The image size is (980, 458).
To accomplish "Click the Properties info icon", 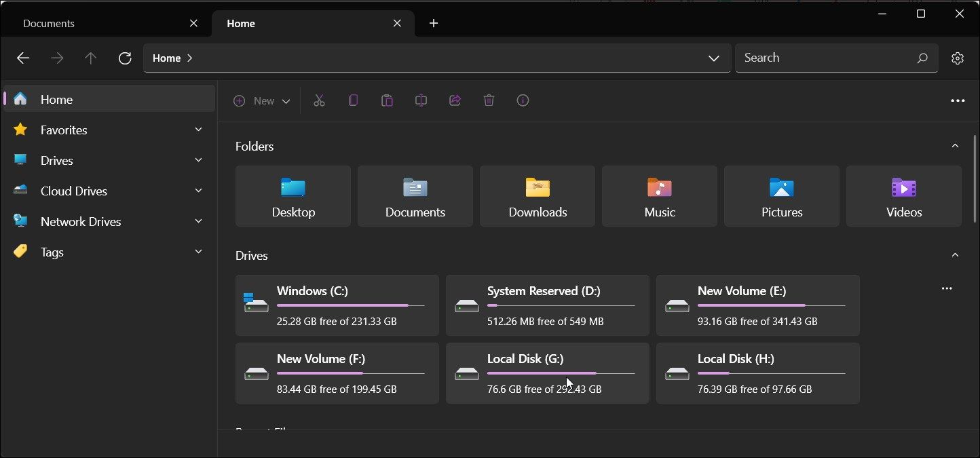I will pos(523,100).
